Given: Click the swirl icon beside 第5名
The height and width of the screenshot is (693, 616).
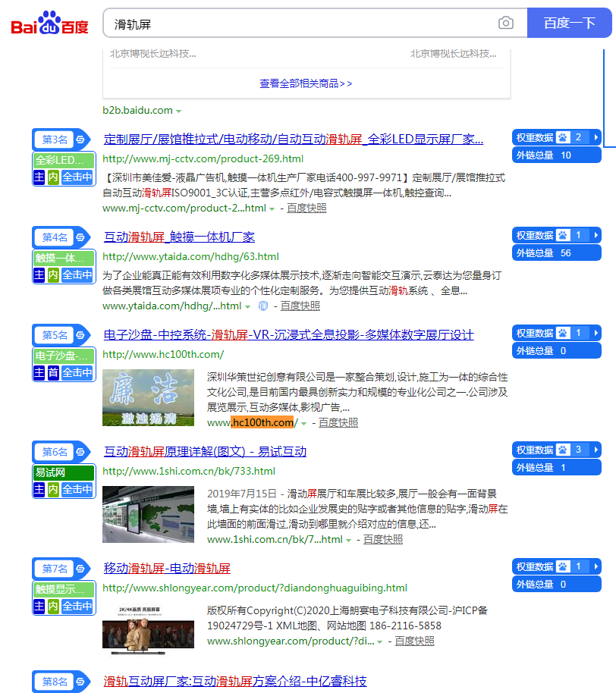Looking at the screenshot, I should [80, 335].
